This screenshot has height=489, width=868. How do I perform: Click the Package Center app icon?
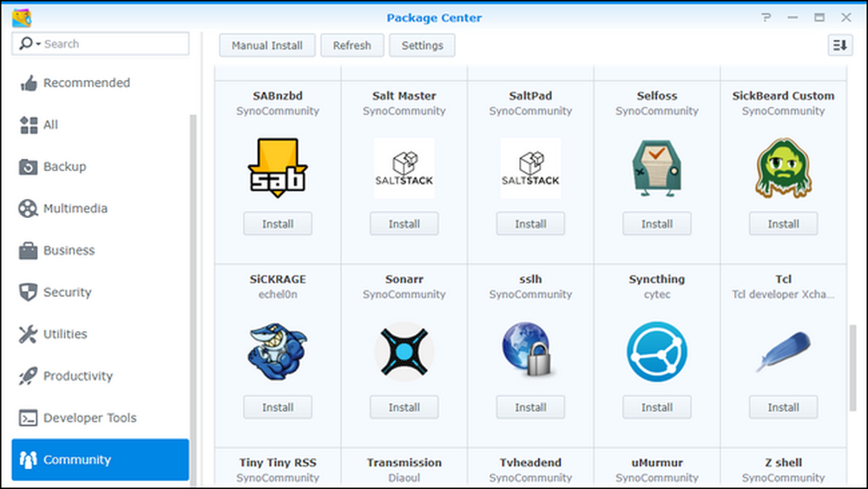pyautogui.click(x=22, y=17)
